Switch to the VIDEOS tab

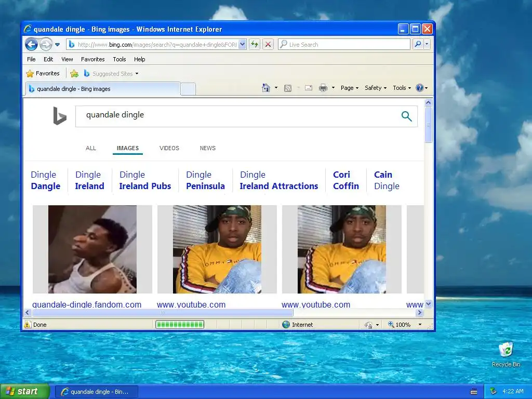(x=169, y=148)
